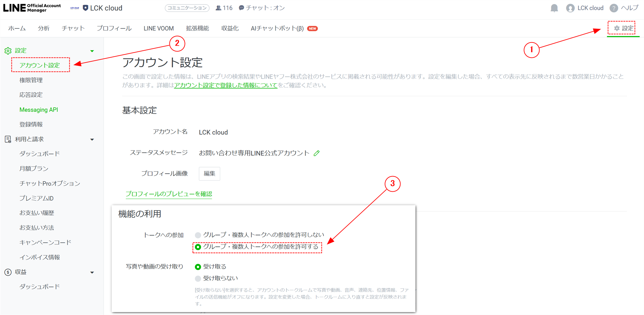The image size is (644, 315).
Task: Open the notification bell
Action: click(554, 8)
